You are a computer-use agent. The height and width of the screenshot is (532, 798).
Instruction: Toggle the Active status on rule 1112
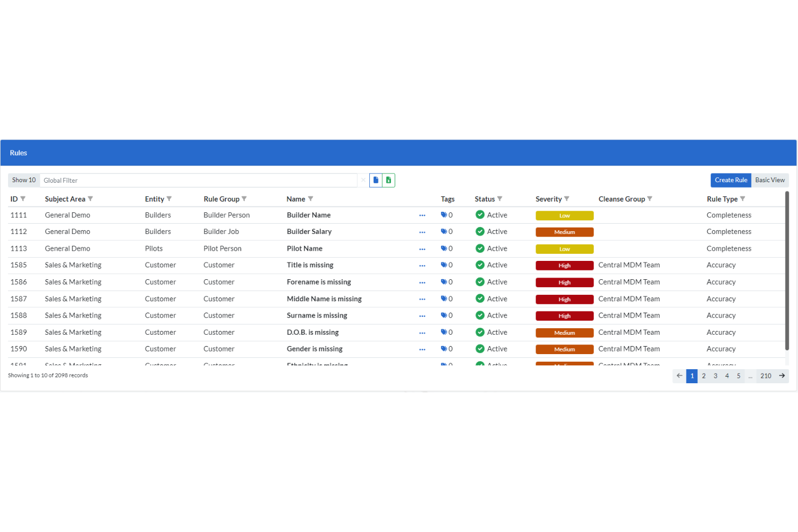(479, 232)
